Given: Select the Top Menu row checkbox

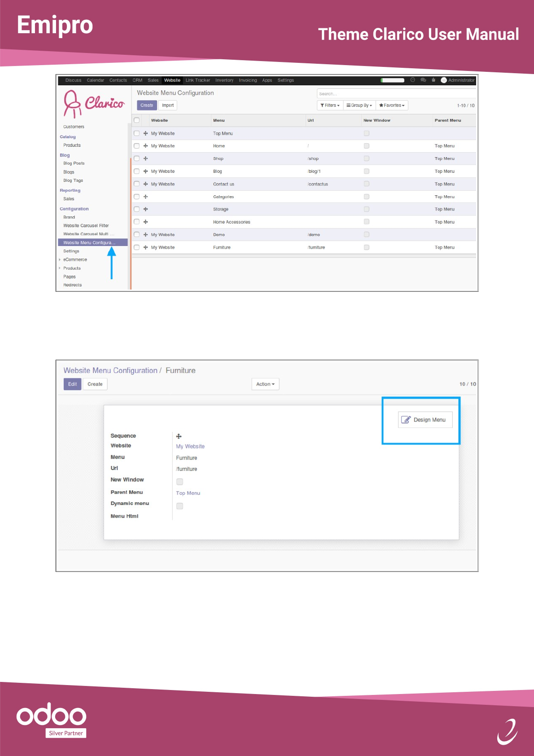Looking at the screenshot, I should 136,133.
